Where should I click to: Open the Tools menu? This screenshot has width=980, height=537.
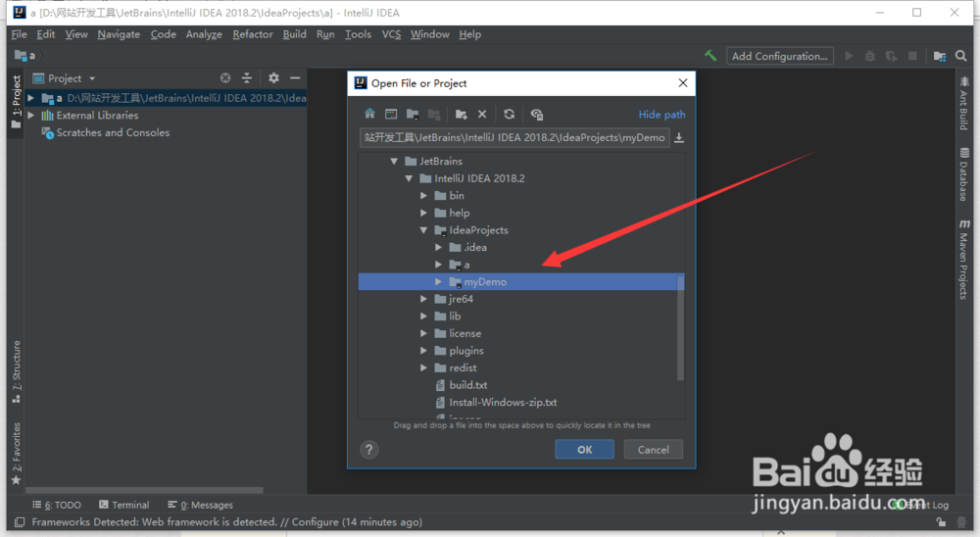(358, 34)
